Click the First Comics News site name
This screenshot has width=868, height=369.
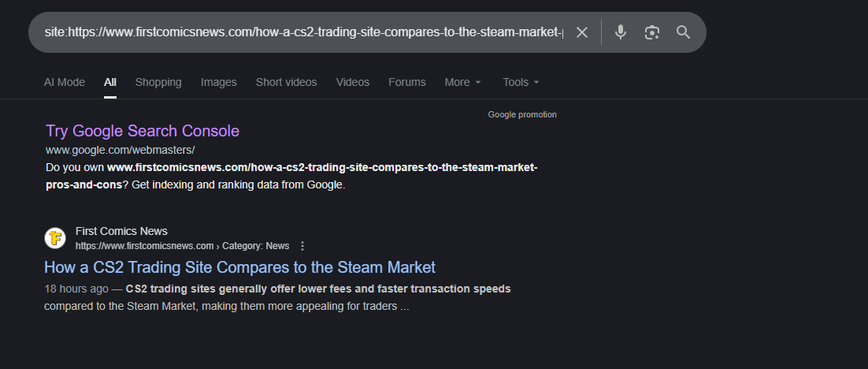click(121, 231)
